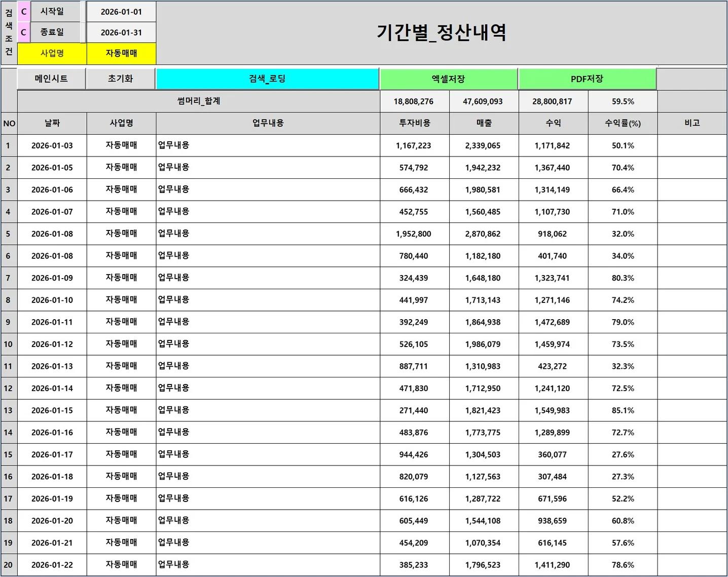Viewport: 728px width, 577px height.
Task: Click the 비고 column header
Action: (x=692, y=123)
